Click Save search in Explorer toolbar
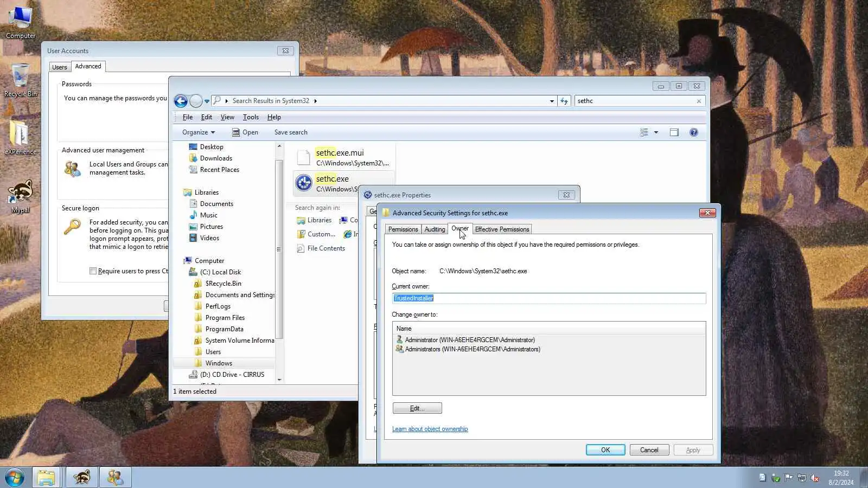 click(x=291, y=132)
